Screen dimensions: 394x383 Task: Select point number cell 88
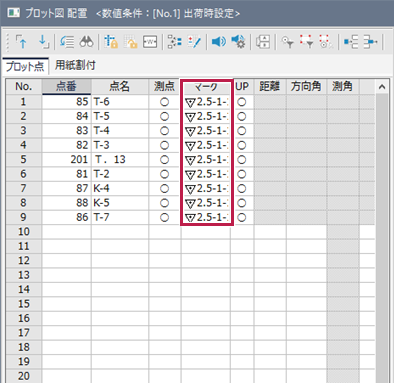tap(66, 203)
